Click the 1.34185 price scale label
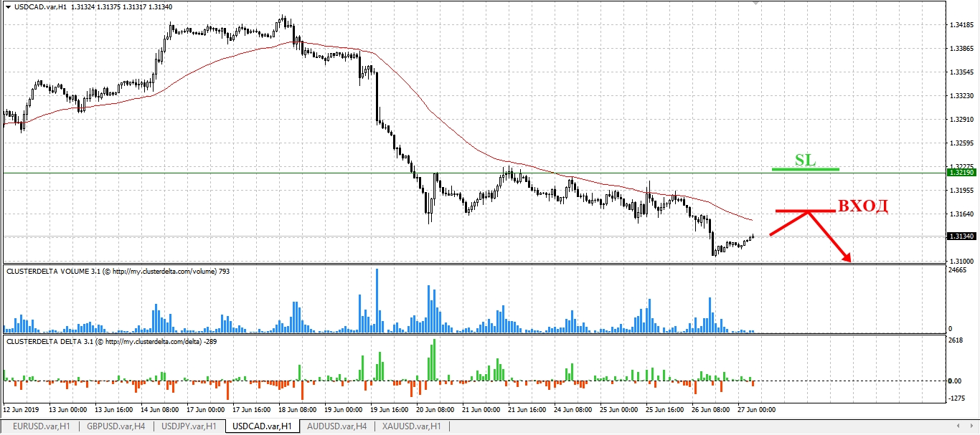 pyautogui.click(x=961, y=25)
